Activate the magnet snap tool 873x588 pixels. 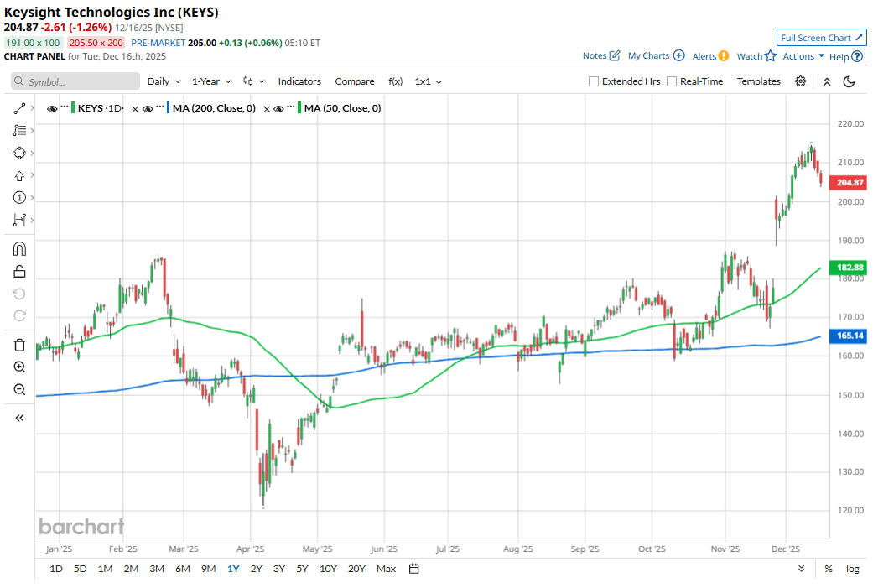point(19,249)
